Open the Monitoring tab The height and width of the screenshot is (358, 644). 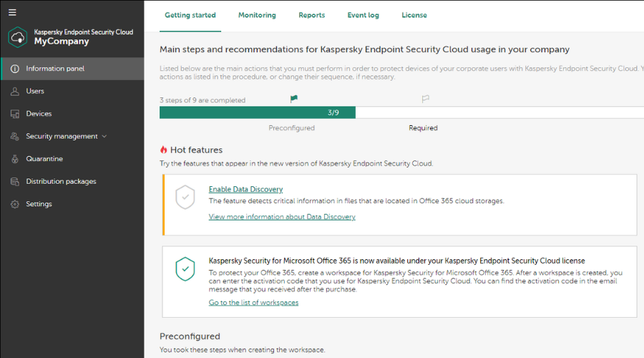coord(257,15)
